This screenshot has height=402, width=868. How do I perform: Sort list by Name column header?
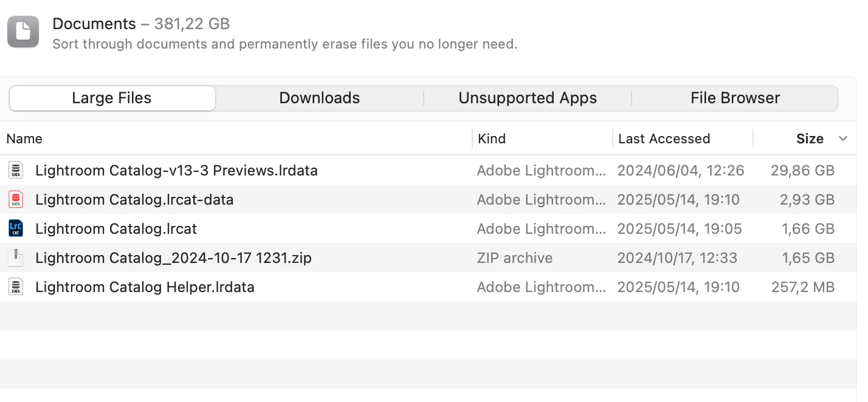point(24,139)
